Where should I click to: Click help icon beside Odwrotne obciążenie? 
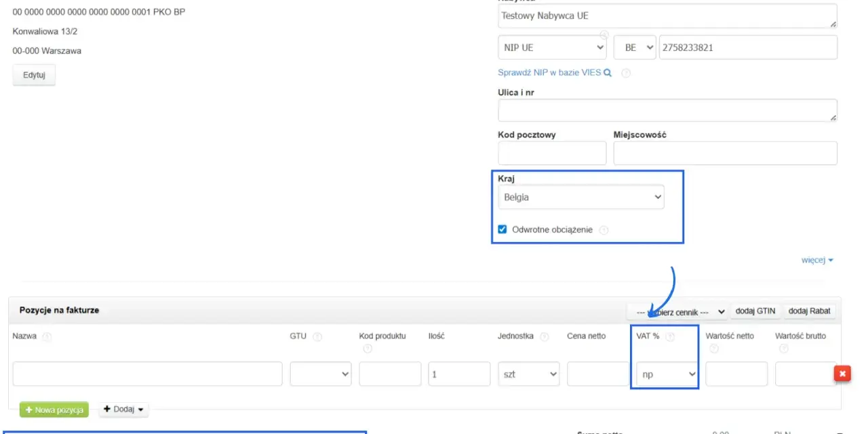pyautogui.click(x=604, y=230)
